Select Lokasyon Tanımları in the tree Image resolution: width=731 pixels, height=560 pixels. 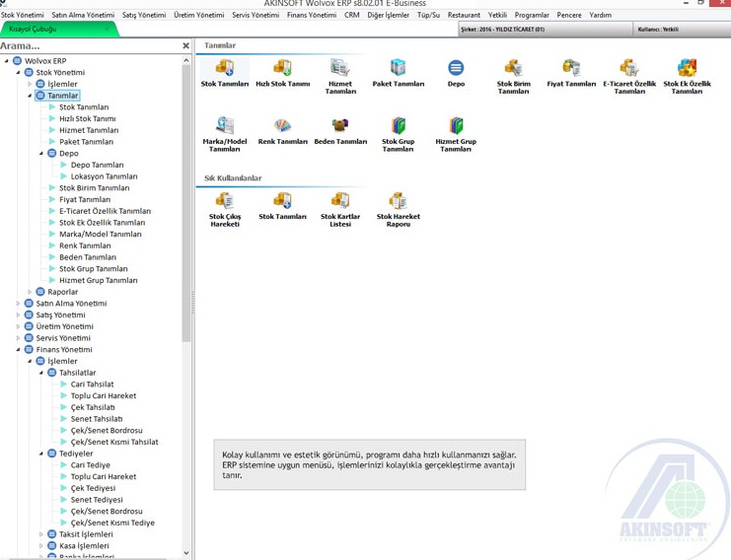click(x=104, y=176)
